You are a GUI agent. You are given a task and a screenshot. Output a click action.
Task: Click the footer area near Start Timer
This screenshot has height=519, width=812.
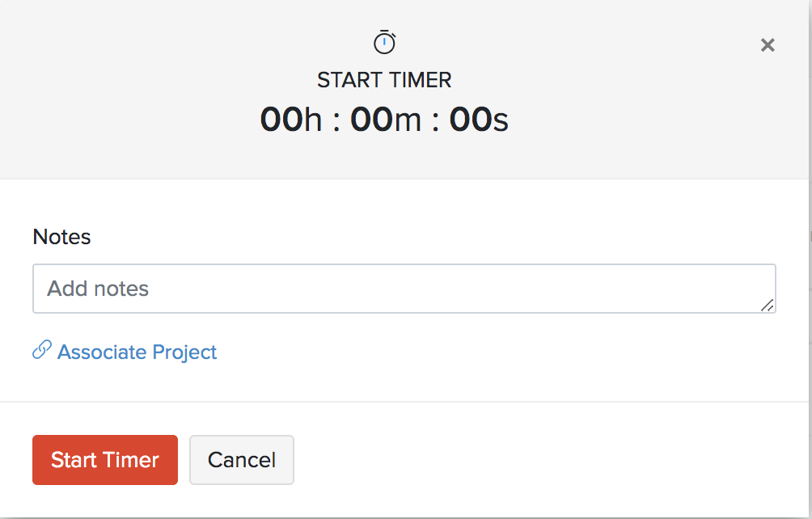pyautogui.click(x=445, y=460)
